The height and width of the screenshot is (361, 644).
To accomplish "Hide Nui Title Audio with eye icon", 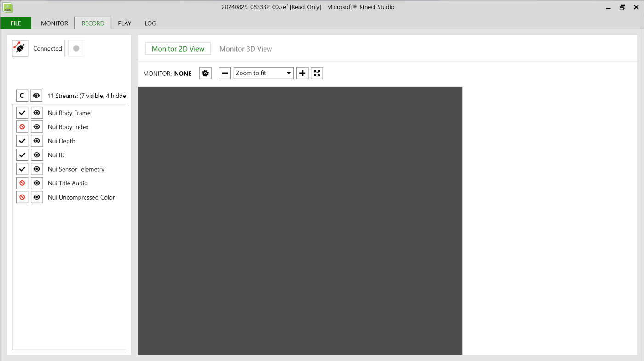I will coord(37,183).
